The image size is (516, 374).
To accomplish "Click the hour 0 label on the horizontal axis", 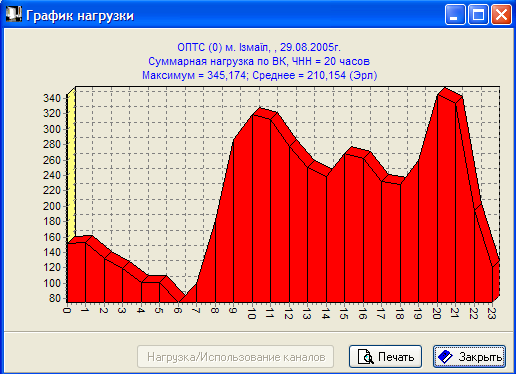I will 67,310.
